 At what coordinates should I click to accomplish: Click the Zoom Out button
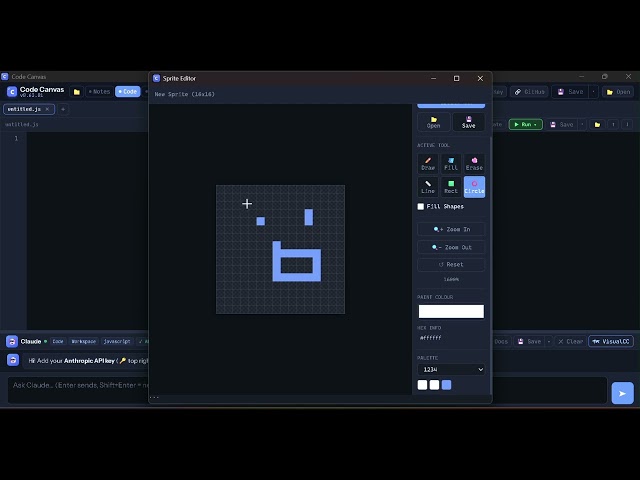pos(451,247)
